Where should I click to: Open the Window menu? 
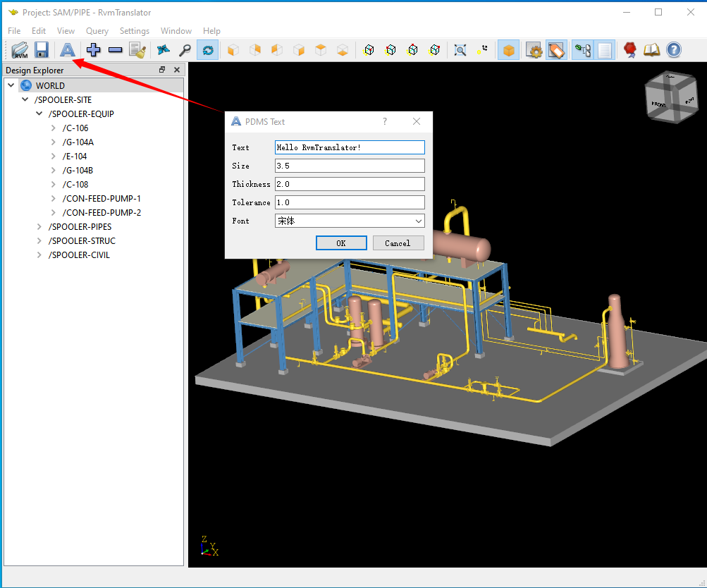[176, 30]
